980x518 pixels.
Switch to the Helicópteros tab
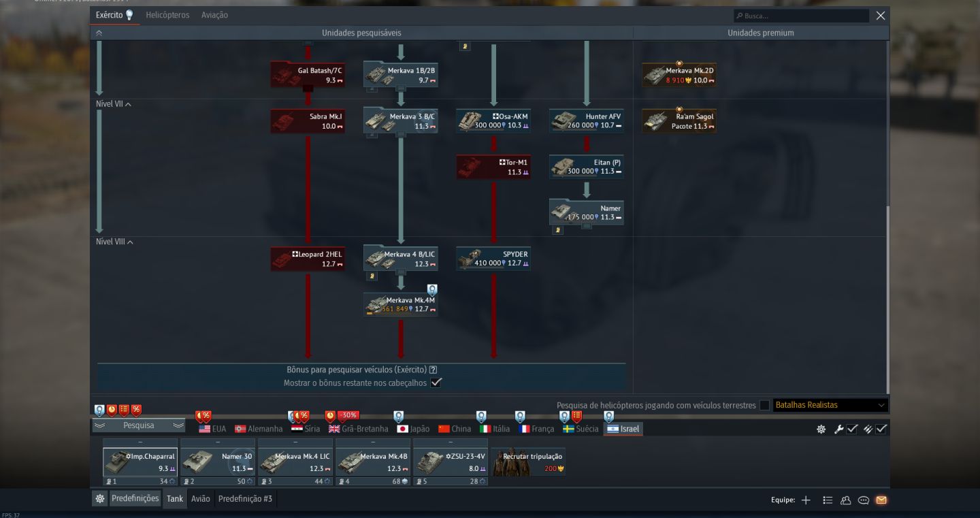click(x=167, y=15)
